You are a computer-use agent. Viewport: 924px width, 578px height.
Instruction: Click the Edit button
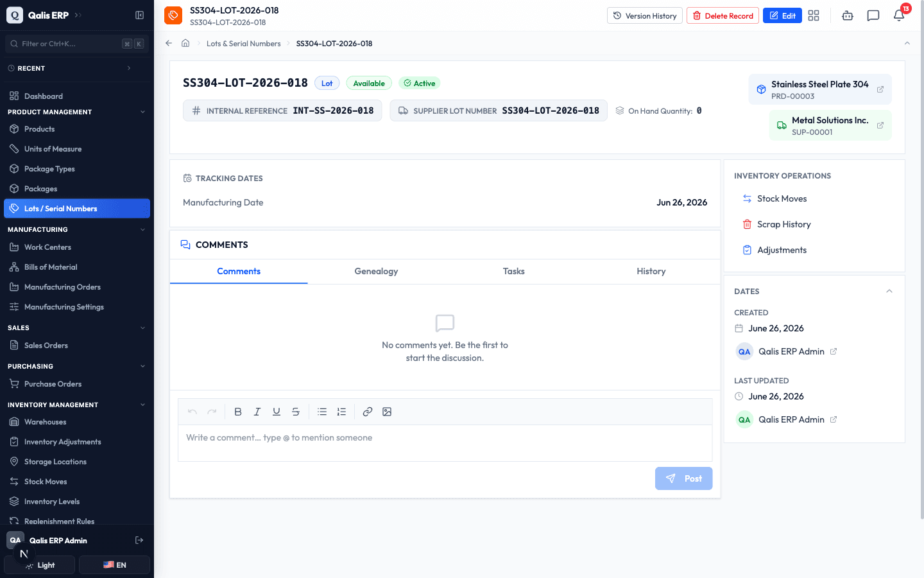782,15
